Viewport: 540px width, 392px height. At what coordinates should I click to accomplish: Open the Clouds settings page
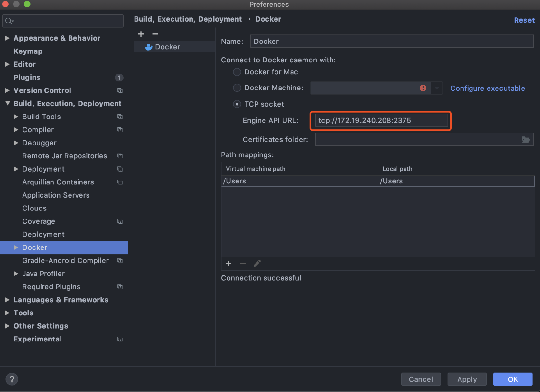[x=34, y=208]
